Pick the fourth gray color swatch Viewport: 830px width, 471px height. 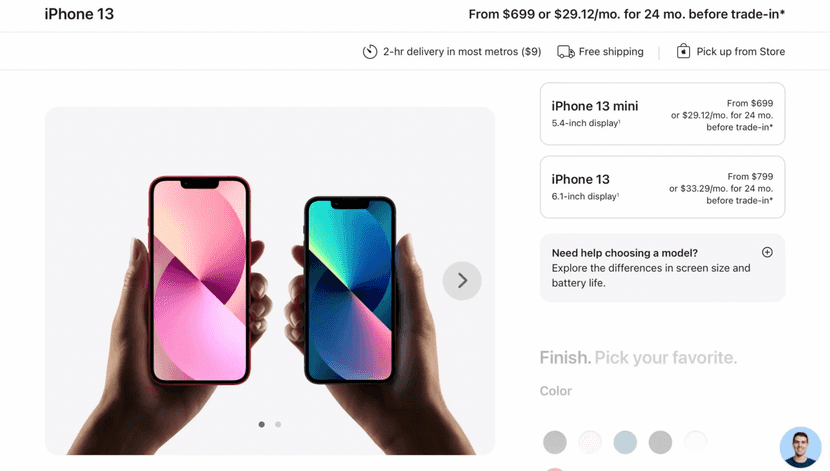[x=660, y=442]
